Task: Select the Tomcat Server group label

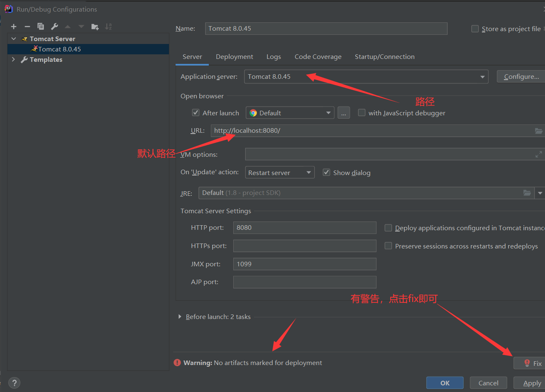Action: [x=52, y=39]
